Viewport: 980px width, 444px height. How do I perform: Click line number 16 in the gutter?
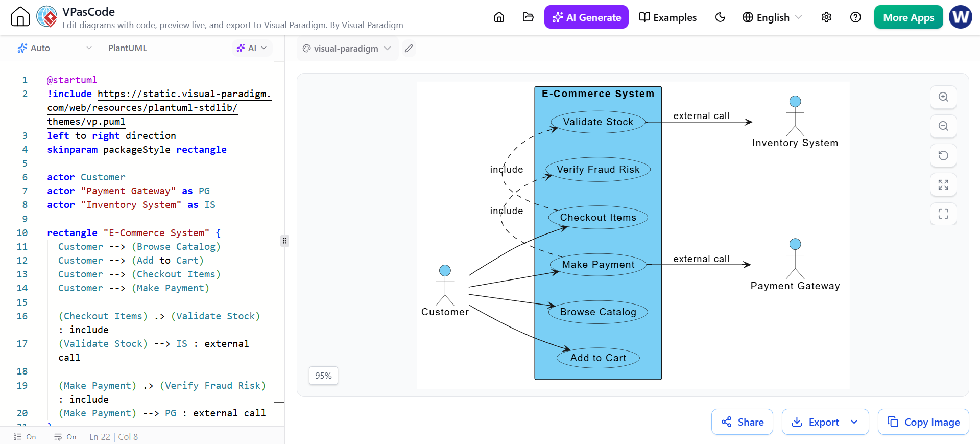[22, 316]
